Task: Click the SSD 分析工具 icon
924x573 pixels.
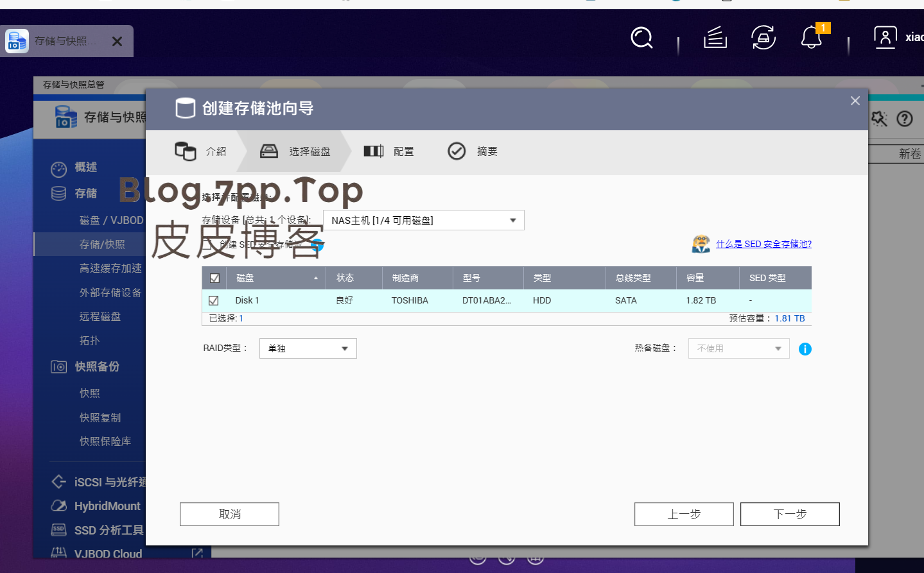Action: point(58,530)
